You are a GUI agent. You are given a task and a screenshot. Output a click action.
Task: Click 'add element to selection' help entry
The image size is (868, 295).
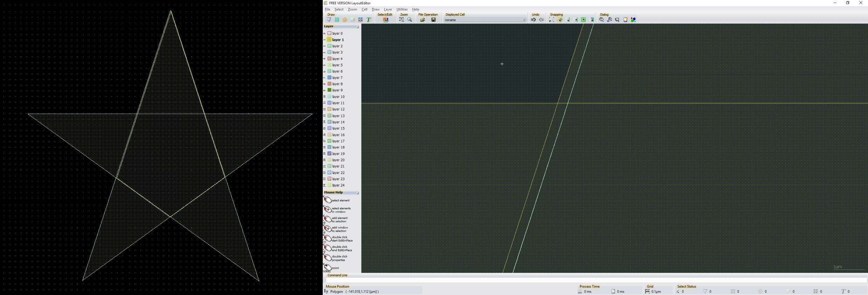tap(336, 219)
